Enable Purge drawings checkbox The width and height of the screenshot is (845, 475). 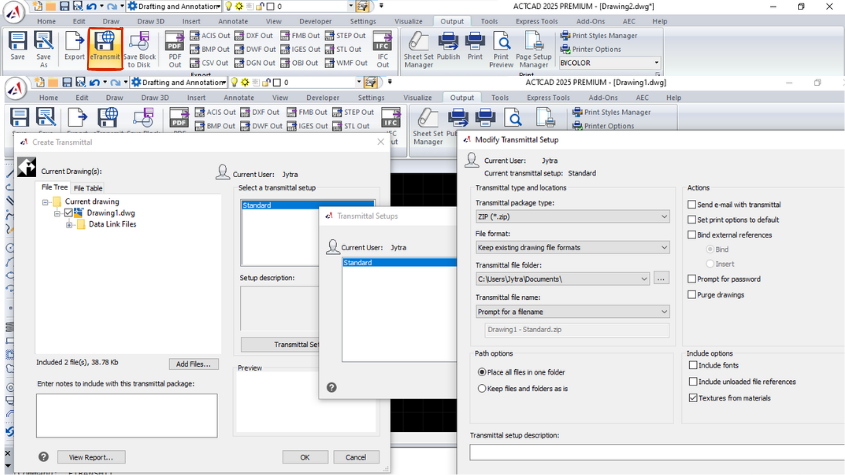691,295
